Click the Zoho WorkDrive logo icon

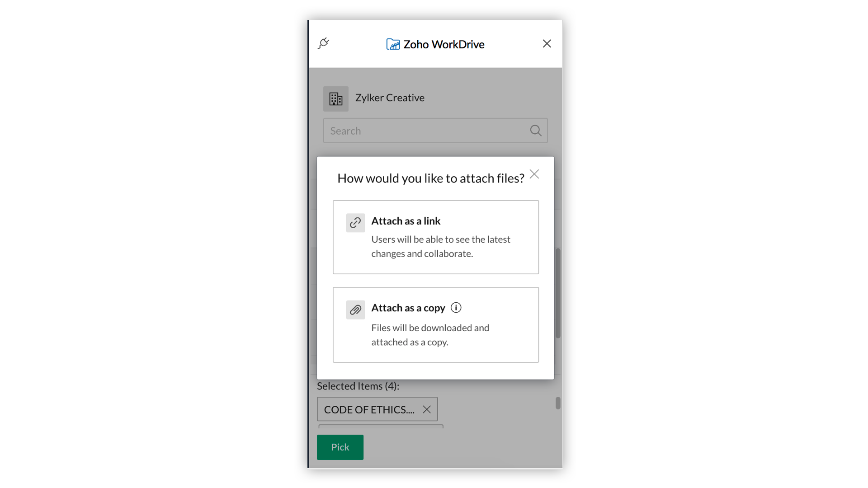[x=393, y=44]
